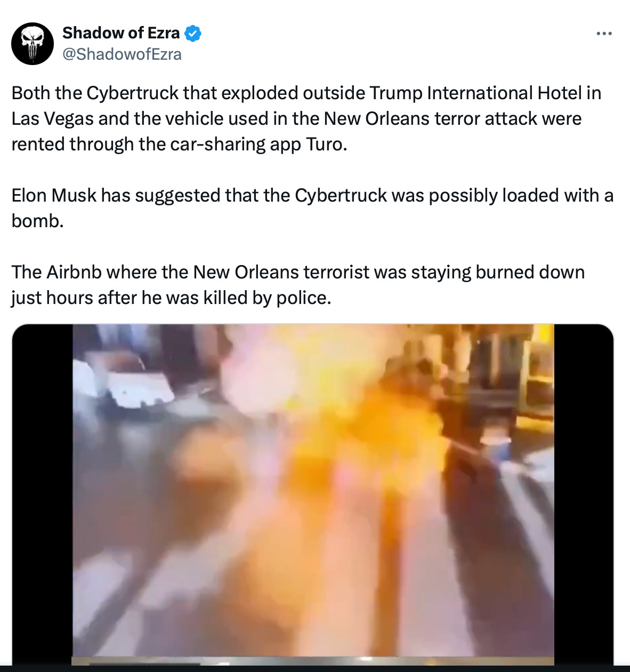This screenshot has height=672, width=630.
Task: Click the right black bar of video
Action: click(584, 494)
